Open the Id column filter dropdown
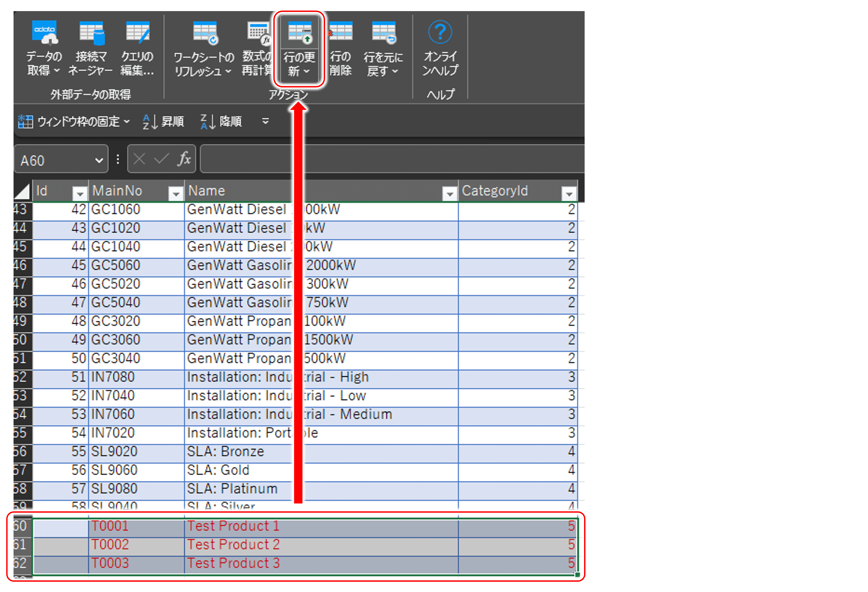 (x=80, y=193)
